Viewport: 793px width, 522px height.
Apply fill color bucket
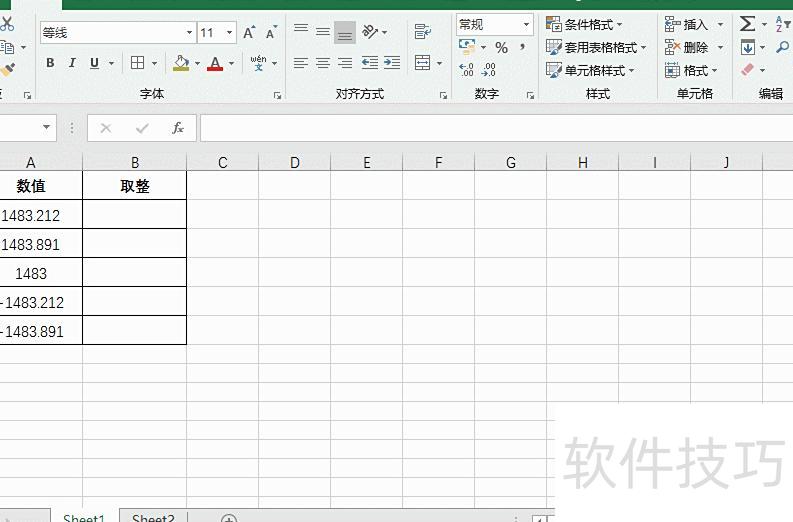click(x=181, y=63)
